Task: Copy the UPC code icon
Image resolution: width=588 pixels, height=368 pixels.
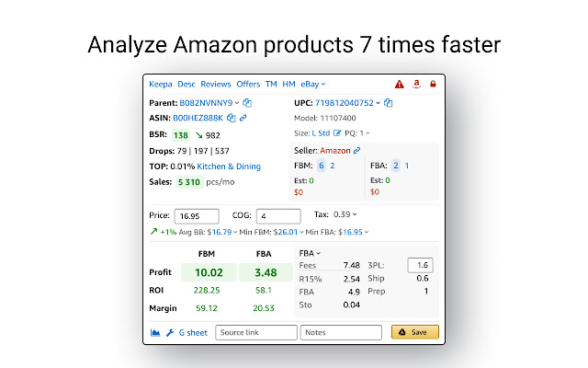Action: [389, 103]
